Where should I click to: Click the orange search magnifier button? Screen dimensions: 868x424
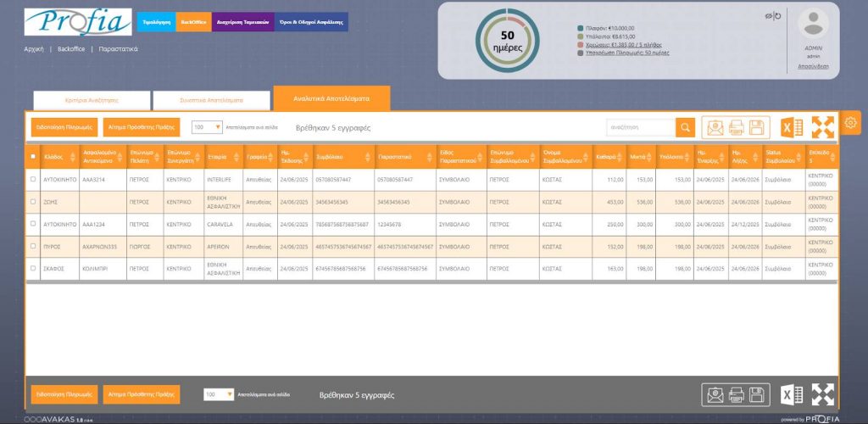coord(685,127)
